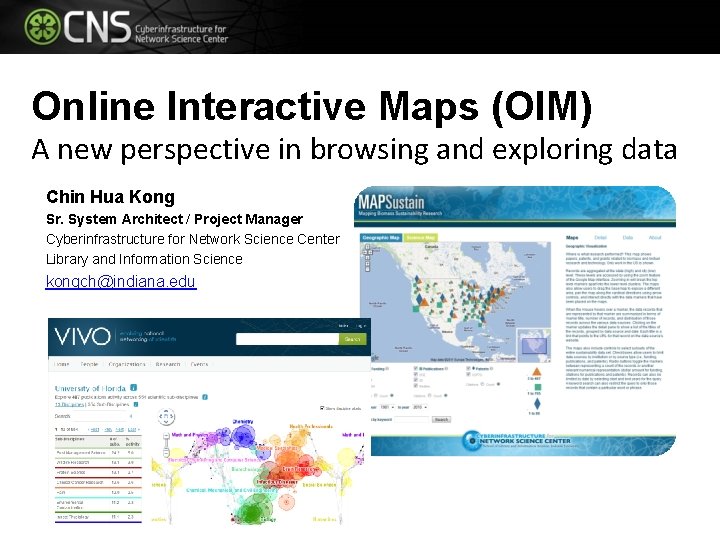Click the orange triangle legend marker

[x=537, y=371]
